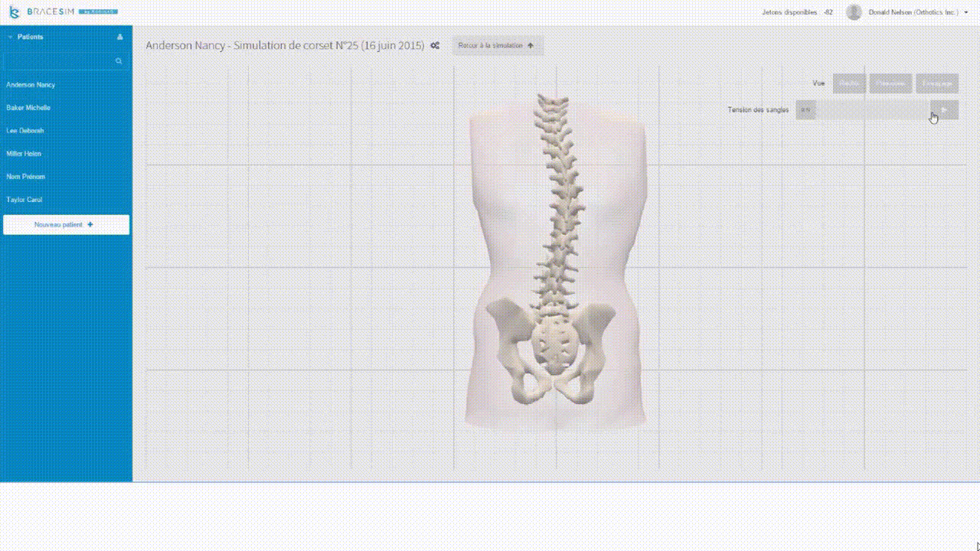The width and height of the screenshot is (980, 551).
Task: Click the BraceSim logo icon
Action: 14,12
